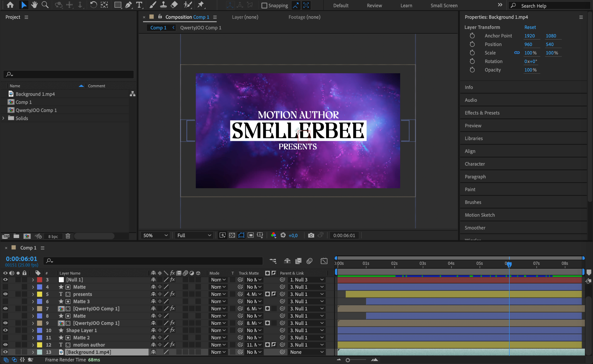Hide the Shape Layer 1 layer
Image resolution: width=593 pixels, height=364 pixels.
5,330
